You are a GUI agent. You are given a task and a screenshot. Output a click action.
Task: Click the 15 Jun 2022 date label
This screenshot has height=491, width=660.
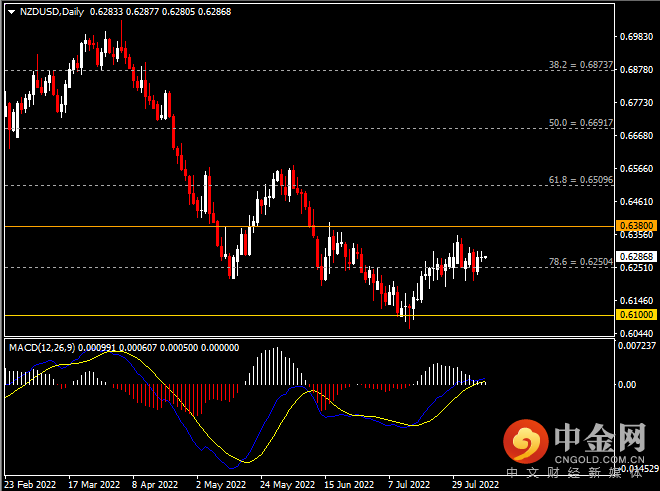[349, 485]
